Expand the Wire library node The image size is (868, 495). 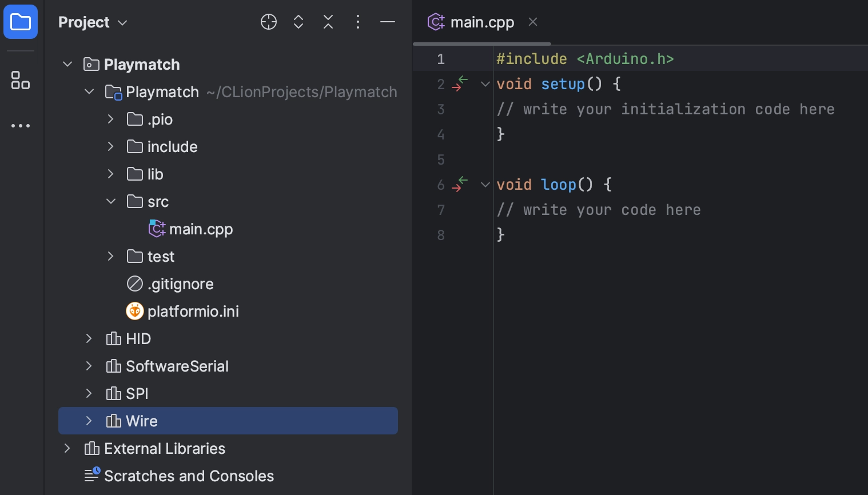tap(89, 421)
